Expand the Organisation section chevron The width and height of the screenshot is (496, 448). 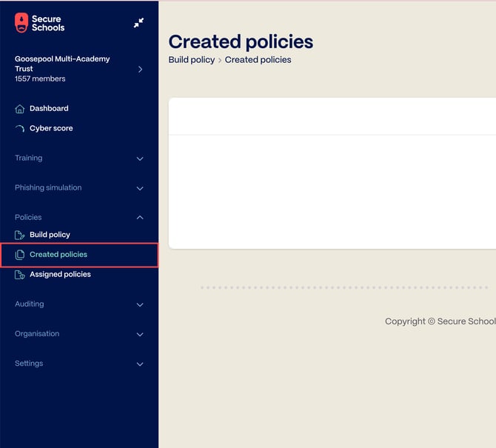pyautogui.click(x=140, y=334)
